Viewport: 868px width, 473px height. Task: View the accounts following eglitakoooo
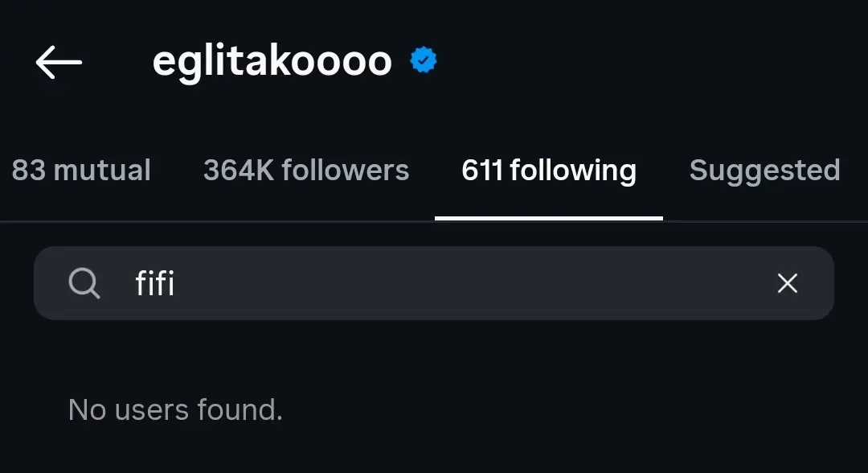(306, 170)
